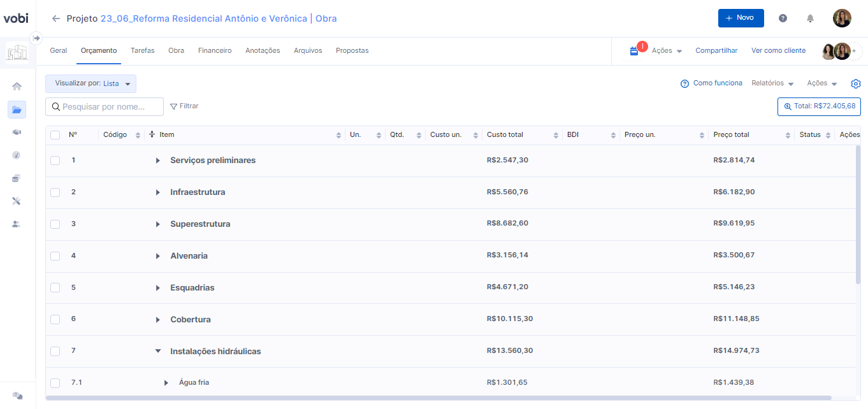Viewport: 868px width, 409px height.
Task: Expand the Cobertura group
Action: [158, 320]
